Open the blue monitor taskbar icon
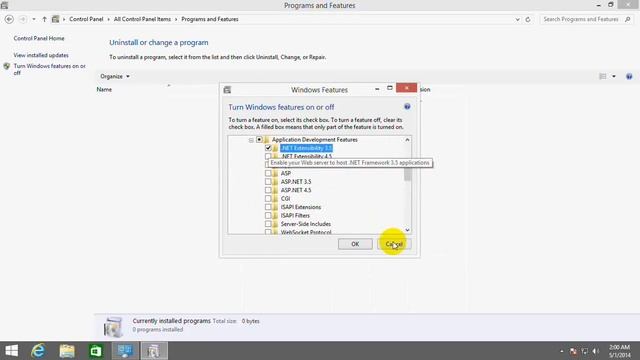The width and height of the screenshot is (640, 360). pyautogui.click(x=125, y=351)
